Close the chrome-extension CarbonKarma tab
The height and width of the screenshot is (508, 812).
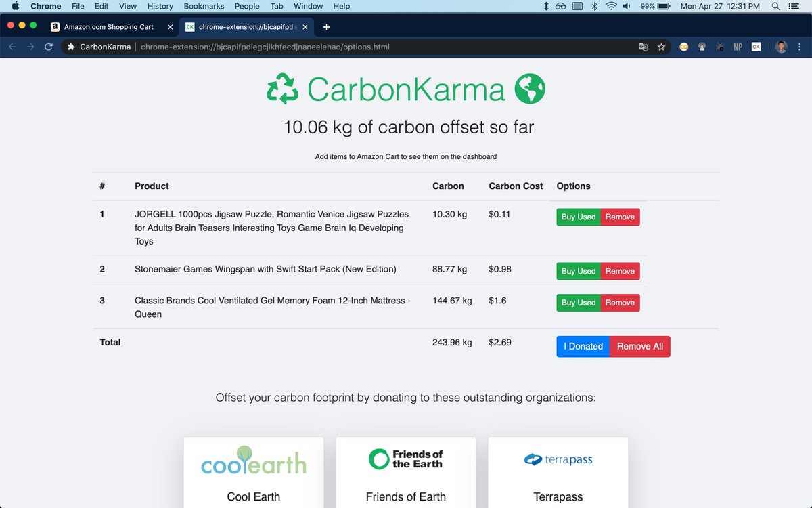coord(304,27)
